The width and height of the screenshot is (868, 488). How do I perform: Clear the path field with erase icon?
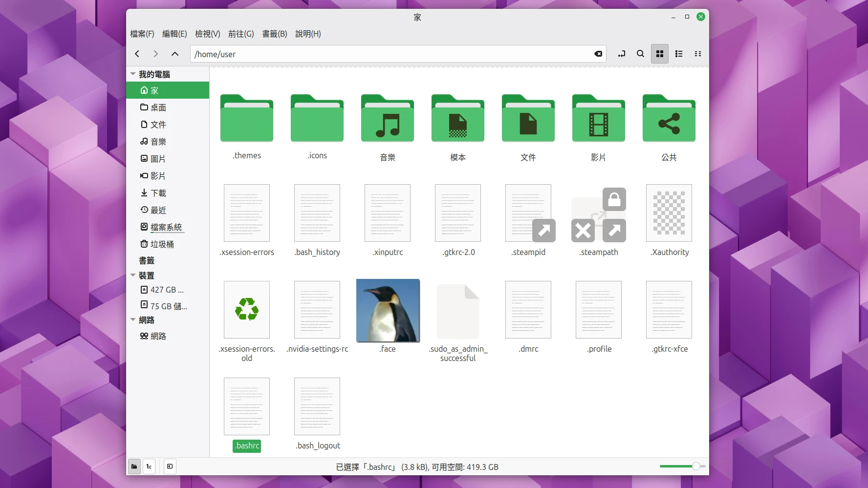click(x=598, y=54)
